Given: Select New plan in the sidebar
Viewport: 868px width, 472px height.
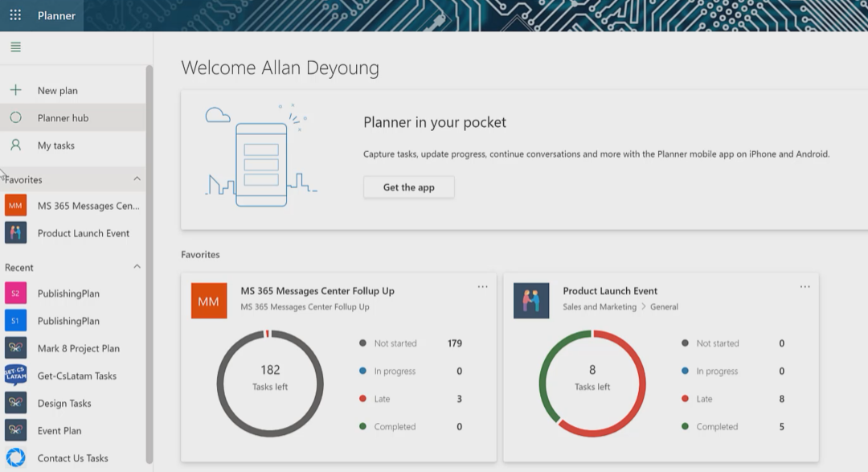Looking at the screenshot, I should pos(73,90).
